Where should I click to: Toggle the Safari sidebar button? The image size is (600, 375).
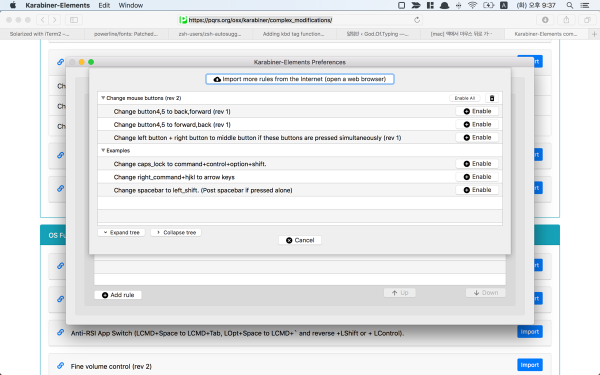74,20
